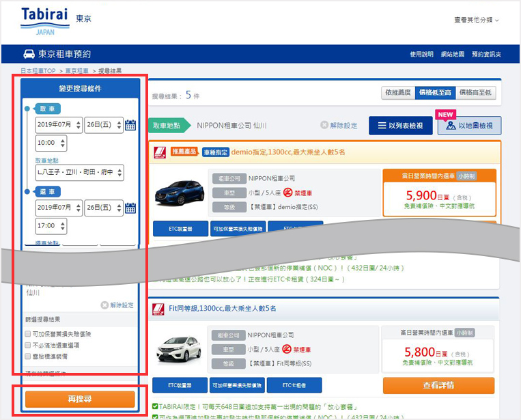Screen dimensions: 521x420
Task: Open the return date calendar icon
Action: tap(130, 208)
